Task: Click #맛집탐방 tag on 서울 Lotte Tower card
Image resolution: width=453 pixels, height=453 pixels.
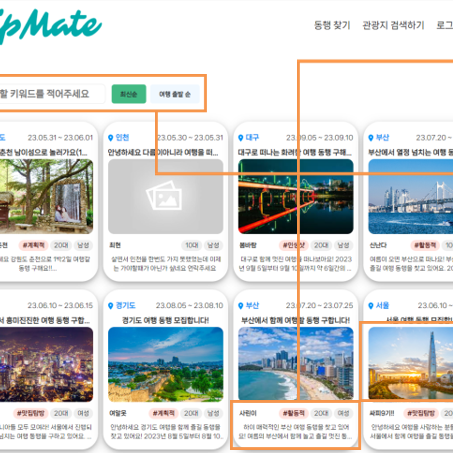Action: point(421,413)
